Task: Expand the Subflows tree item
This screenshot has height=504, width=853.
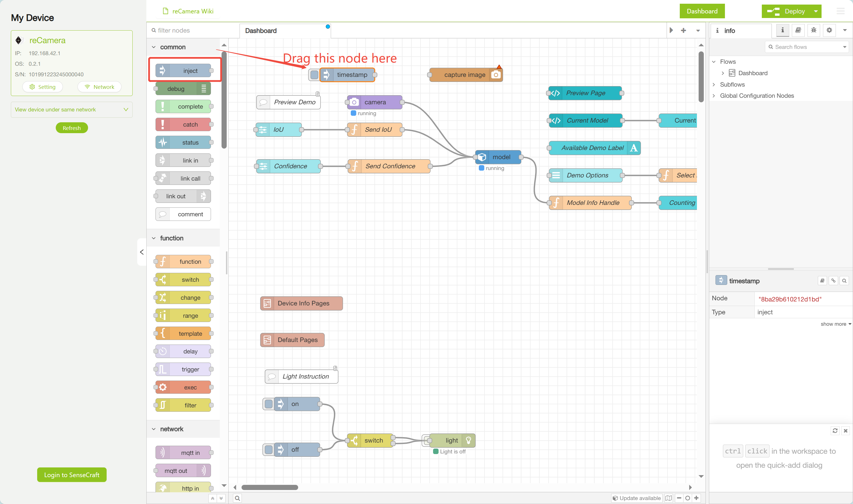Action: tap(714, 85)
